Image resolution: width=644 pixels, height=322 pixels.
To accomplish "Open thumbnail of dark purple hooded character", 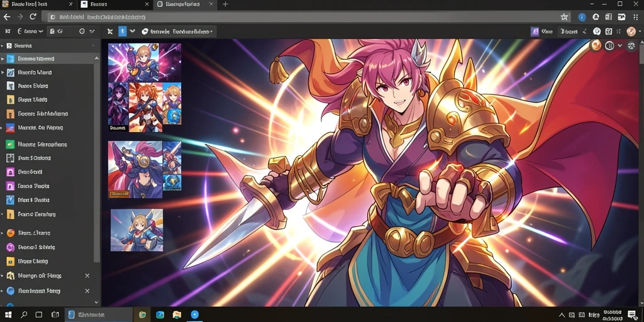I will click(118, 104).
